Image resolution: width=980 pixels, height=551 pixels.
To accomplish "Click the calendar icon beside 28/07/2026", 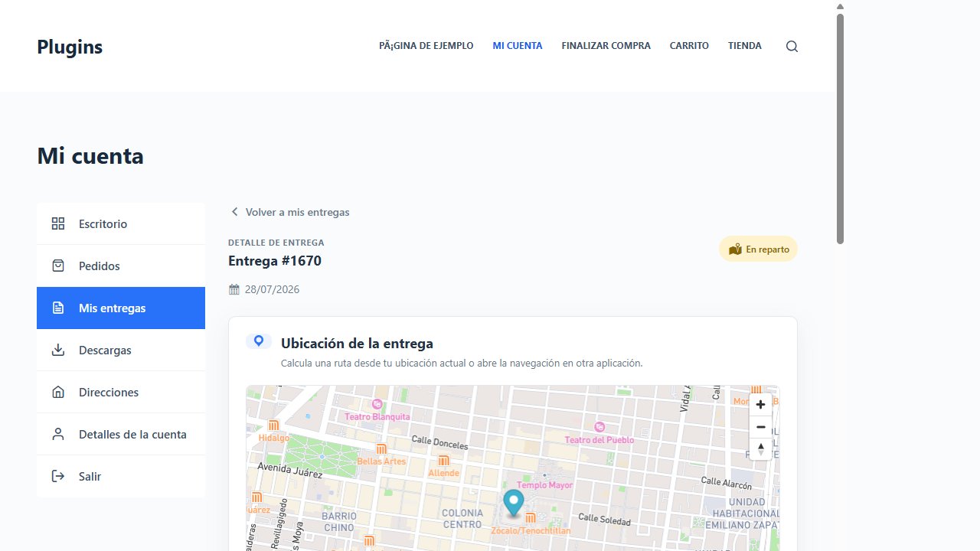I will click(234, 289).
